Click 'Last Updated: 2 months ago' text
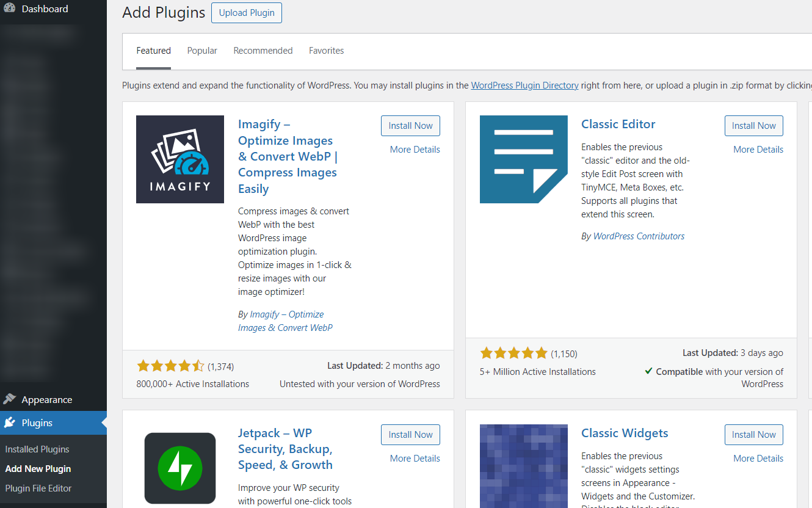The width and height of the screenshot is (812, 508). click(x=383, y=366)
